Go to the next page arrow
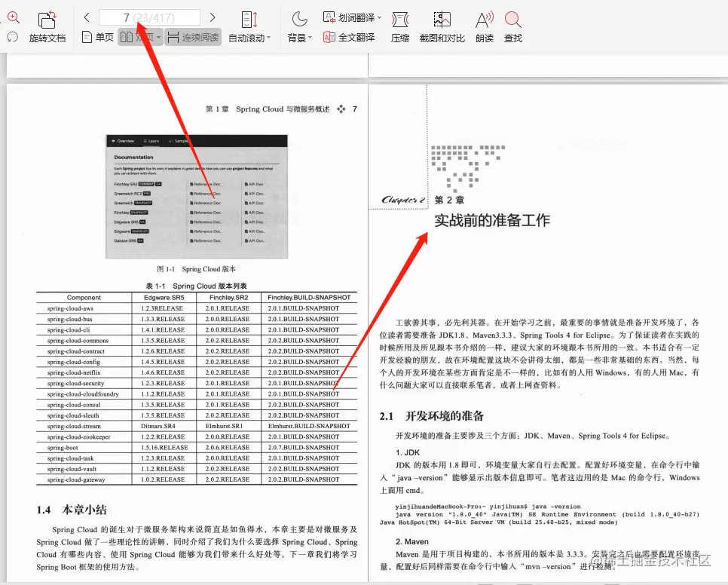This screenshot has width=728, height=585. pyautogui.click(x=213, y=17)
